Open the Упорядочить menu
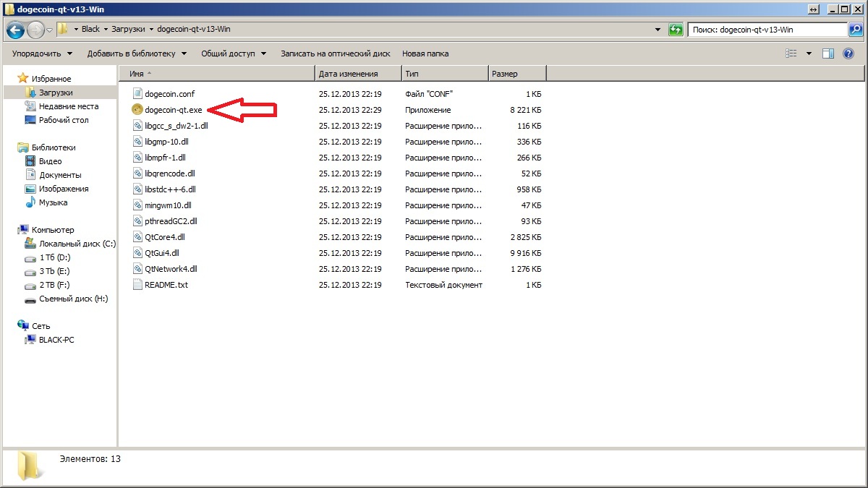 click(42, 53)
